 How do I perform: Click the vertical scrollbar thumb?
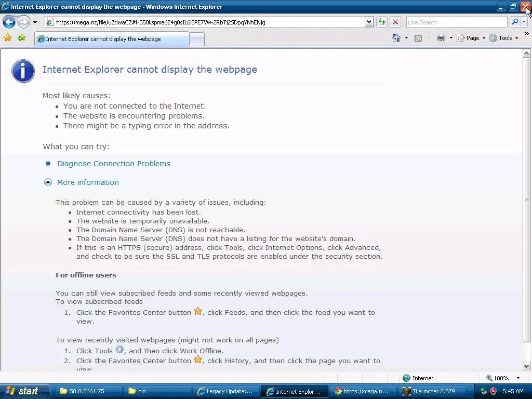[x=527, y=200]
